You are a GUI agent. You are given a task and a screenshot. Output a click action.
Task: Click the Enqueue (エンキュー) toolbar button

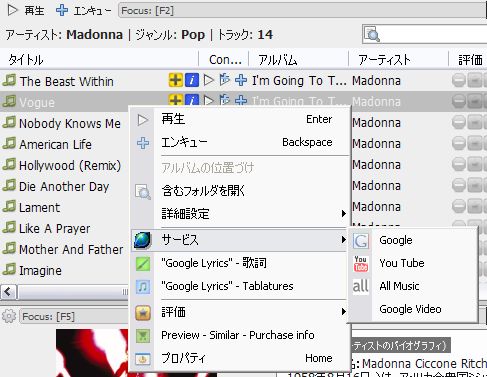[x=83, y=10]
